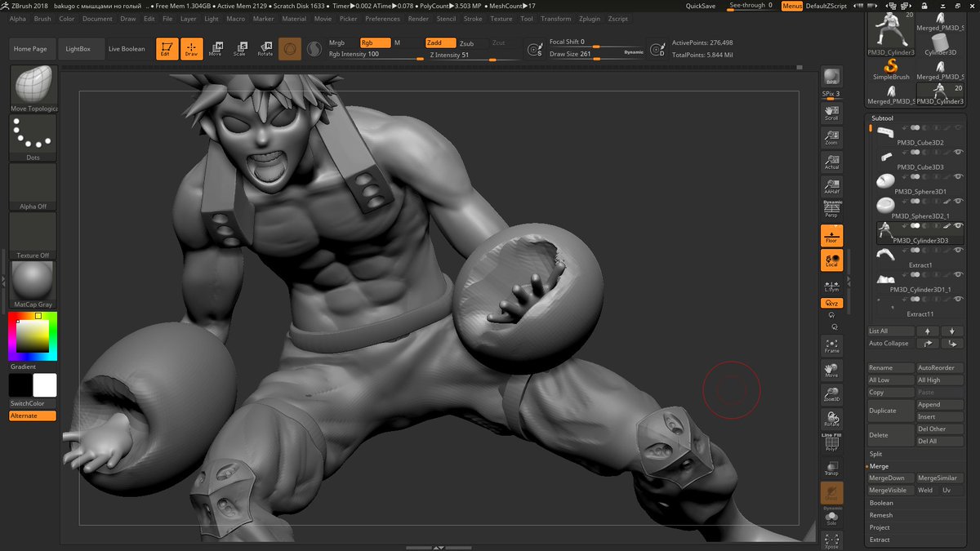Click the Scroll canvas icon
This screenshot has height=551, width=980.
(x=831, y=113)
